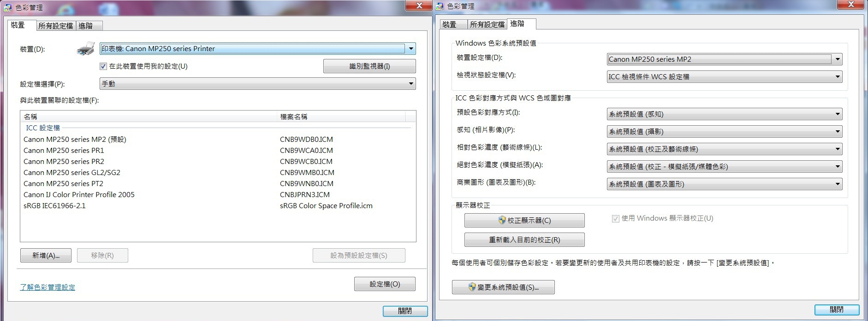Switch to 所有設定檔 tab in left window
This screenshot has height=321, width=868.
(56, 26)
